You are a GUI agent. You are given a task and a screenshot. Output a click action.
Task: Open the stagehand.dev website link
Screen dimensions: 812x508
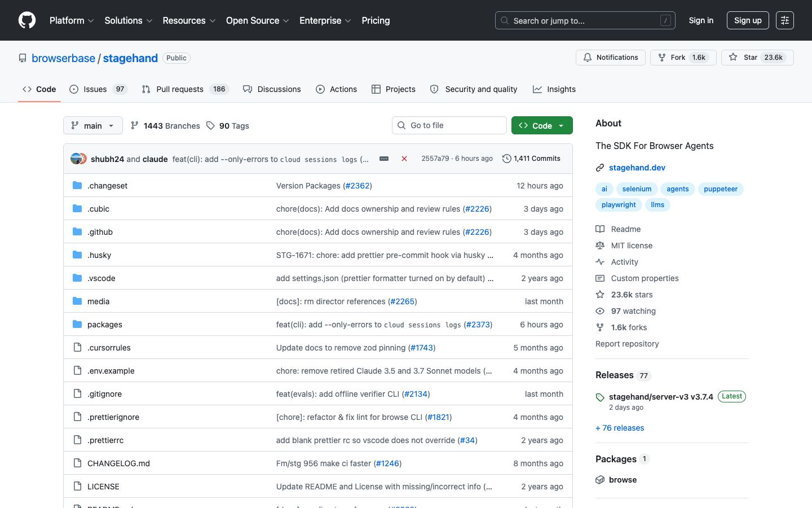point(637,168)
